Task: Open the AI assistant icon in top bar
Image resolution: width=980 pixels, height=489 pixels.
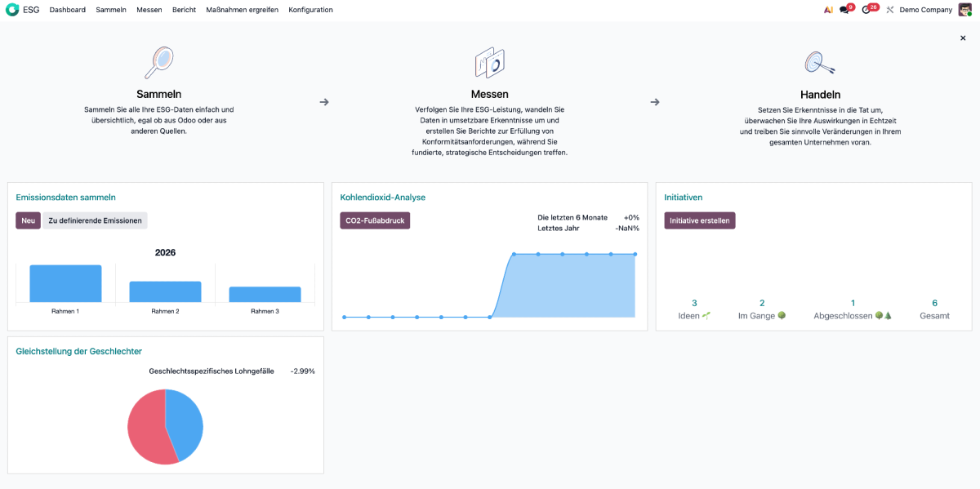Action: click(x=828, y=10)
